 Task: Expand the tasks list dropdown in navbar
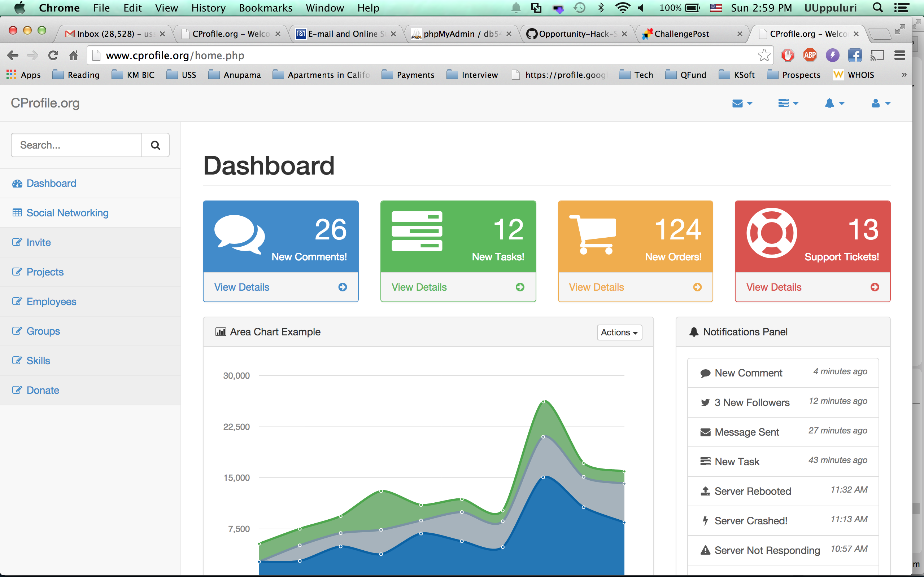(788, 103)
